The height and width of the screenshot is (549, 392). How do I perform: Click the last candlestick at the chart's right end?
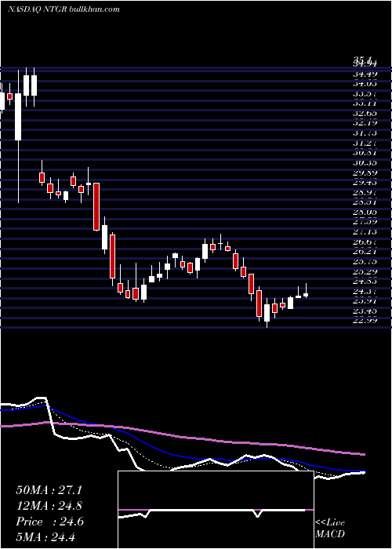click(x=306, y=293)
